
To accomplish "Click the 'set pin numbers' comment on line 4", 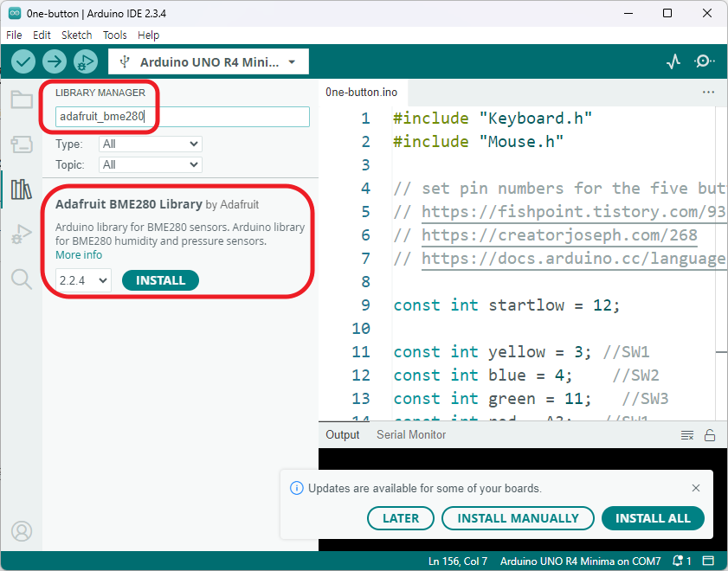I will pos(559,189).
